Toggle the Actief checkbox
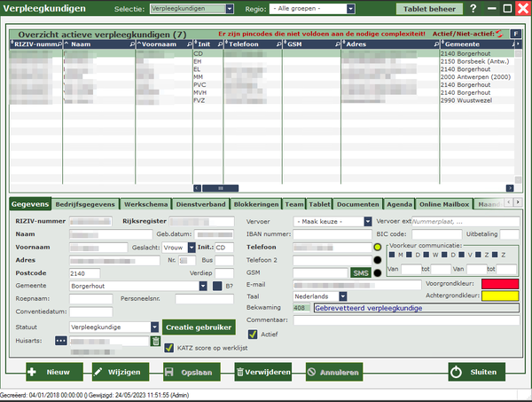This screenshot has height=402, width=532. 253,335
